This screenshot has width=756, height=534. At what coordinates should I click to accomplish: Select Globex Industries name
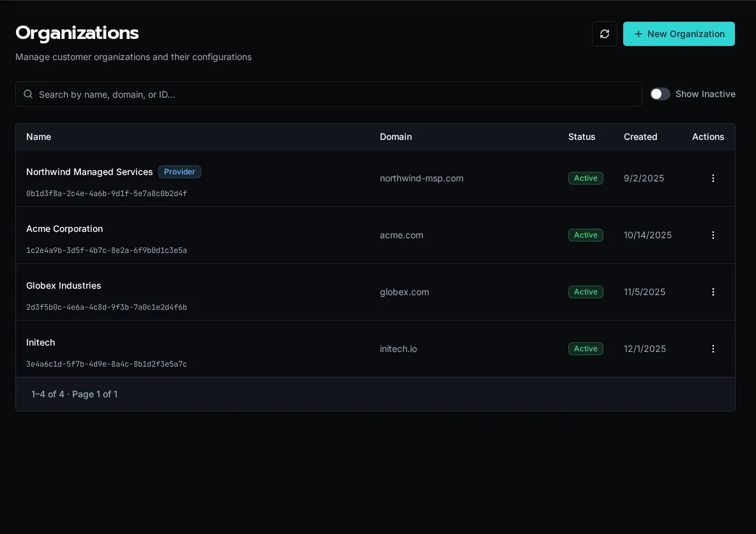tap(64, 286)
